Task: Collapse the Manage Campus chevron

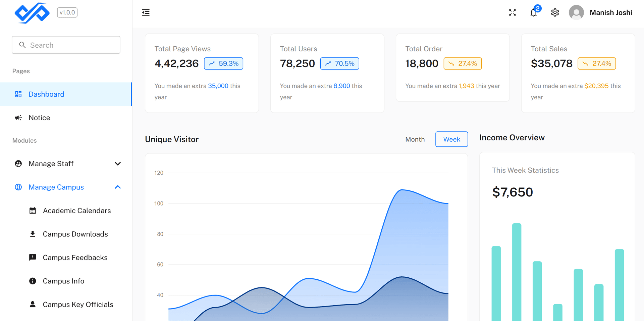Action: (x=118, y=187)
